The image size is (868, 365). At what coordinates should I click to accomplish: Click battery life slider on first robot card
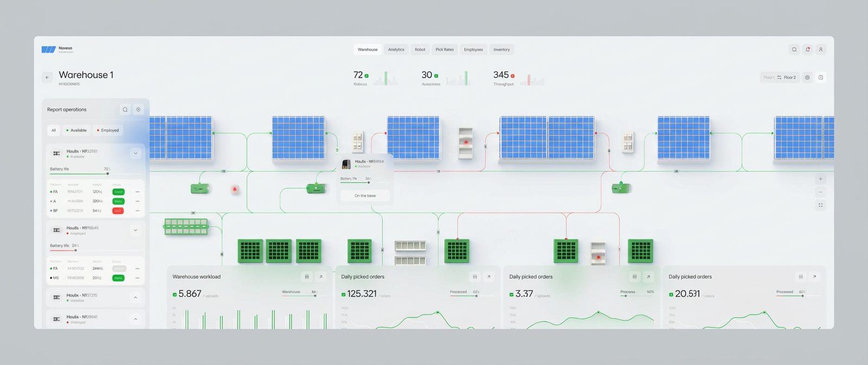pos(107,174)
